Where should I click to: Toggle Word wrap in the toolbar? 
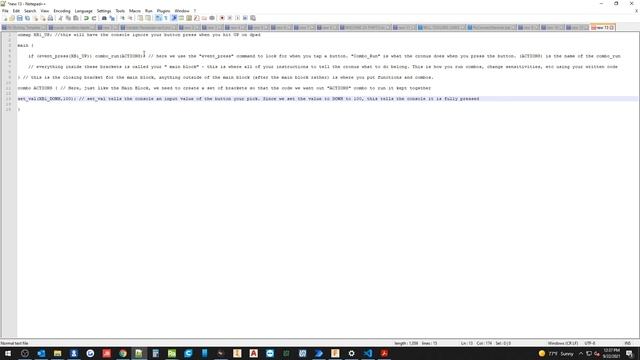pyautogui.click(x=158, y=18)
